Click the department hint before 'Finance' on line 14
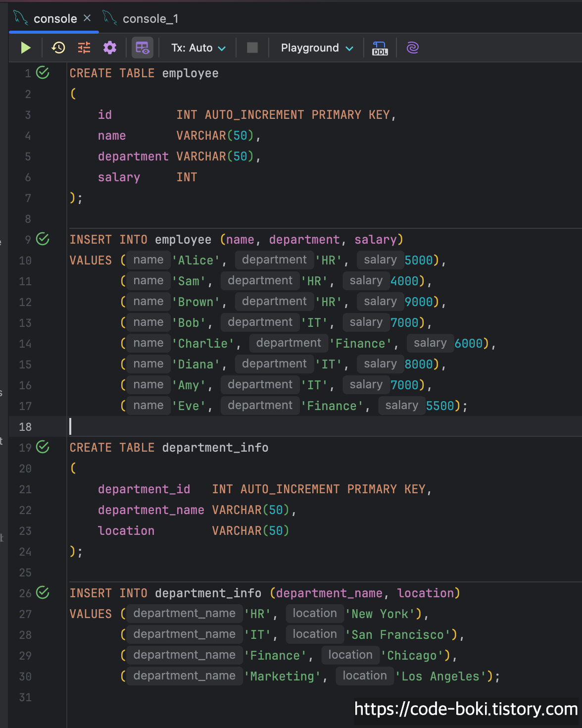Viewport: 582px width, 728px height. [289, 343]
